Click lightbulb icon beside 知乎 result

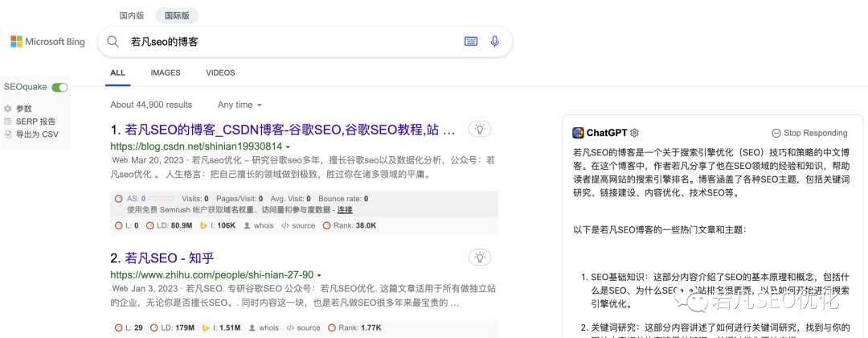(480, 257)
